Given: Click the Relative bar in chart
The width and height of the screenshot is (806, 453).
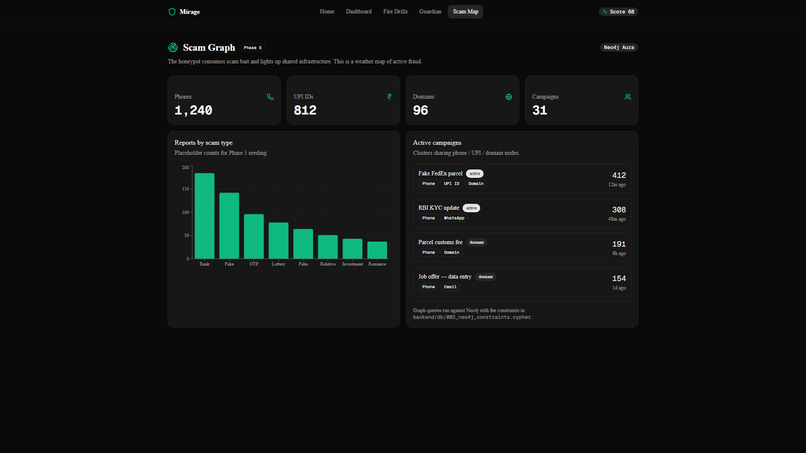Looking at the screenshot, I should [x=328, y=247].
